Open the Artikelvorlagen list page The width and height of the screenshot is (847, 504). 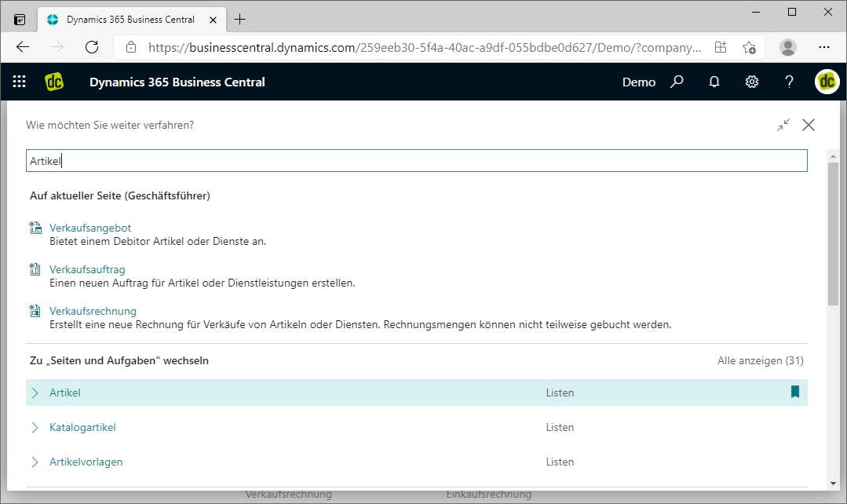coord(86,462)
